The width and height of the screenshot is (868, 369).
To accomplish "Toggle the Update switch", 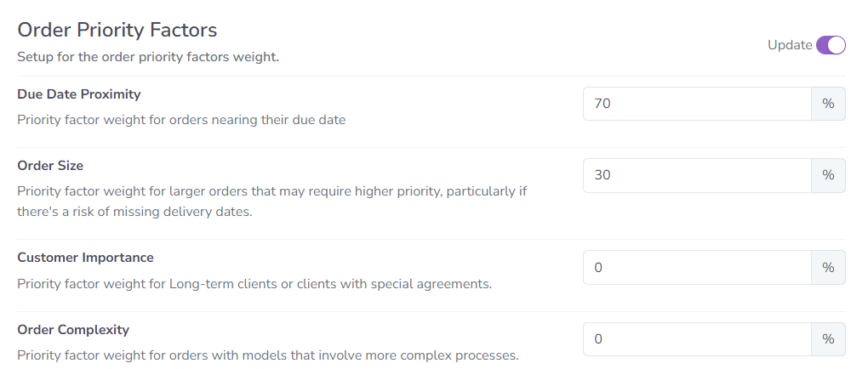I will coord(831,45).
